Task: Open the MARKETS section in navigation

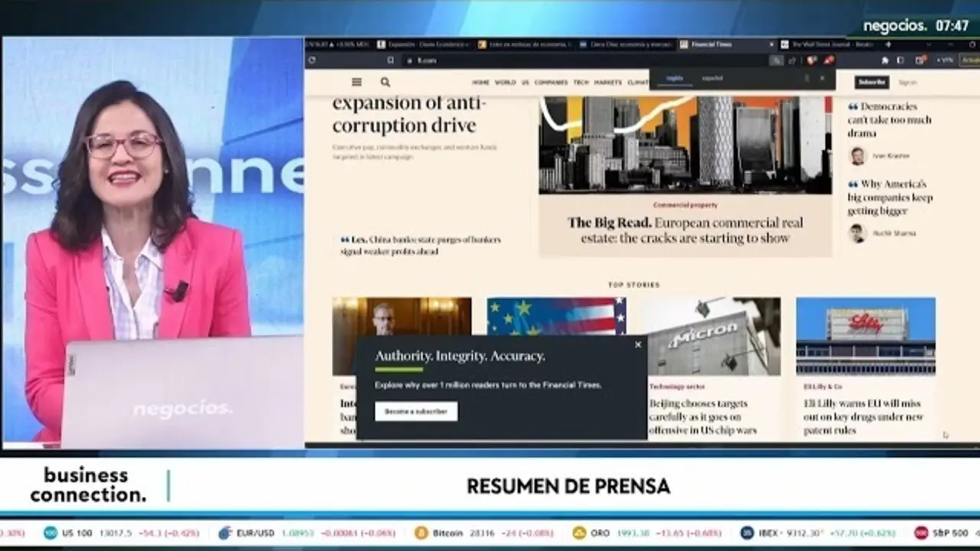Action: point(608,82)
